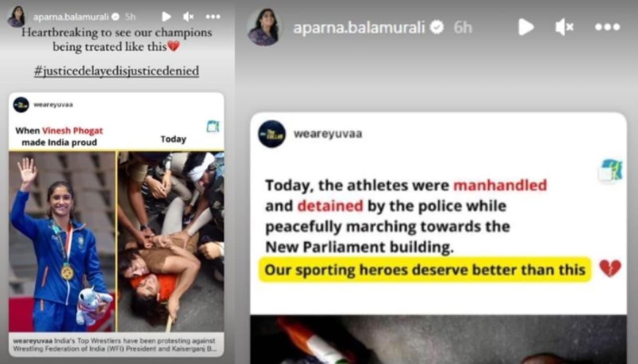Open aparna.balamurali avatar on left story

coord(16,16)
